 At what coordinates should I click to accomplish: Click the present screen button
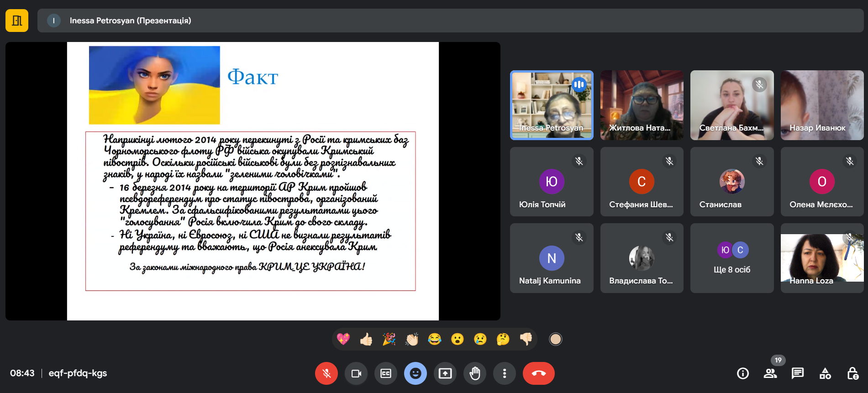point(445,373)
